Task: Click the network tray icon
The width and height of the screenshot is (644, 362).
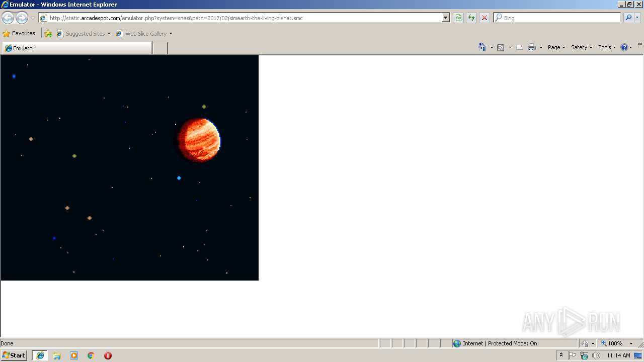Action: pos(584,355)
